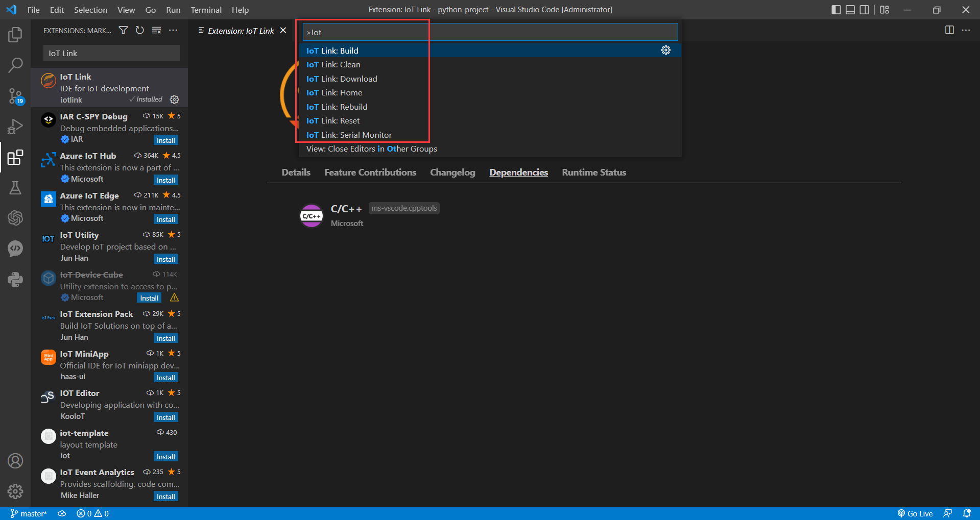Configure keybinding for IoT Link: Build
This screenshot has height=520, width=980.
point(666,50)
